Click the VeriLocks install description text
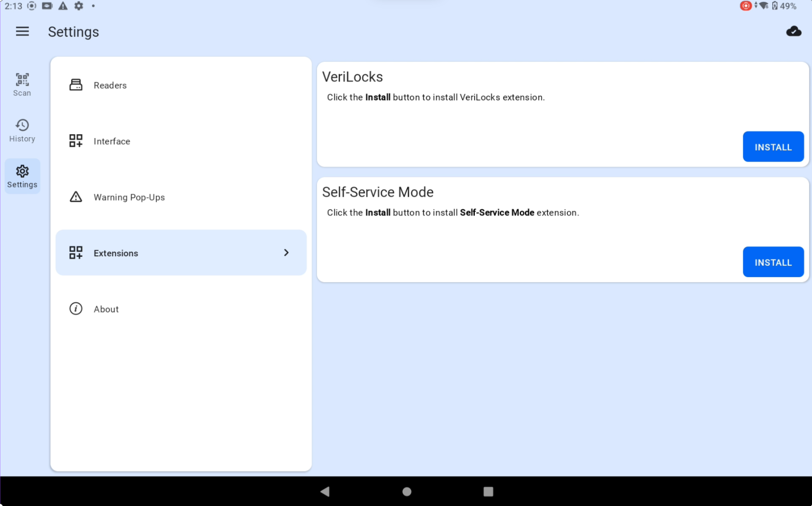This screenshot has width=812, height=506. coord(436,97)
